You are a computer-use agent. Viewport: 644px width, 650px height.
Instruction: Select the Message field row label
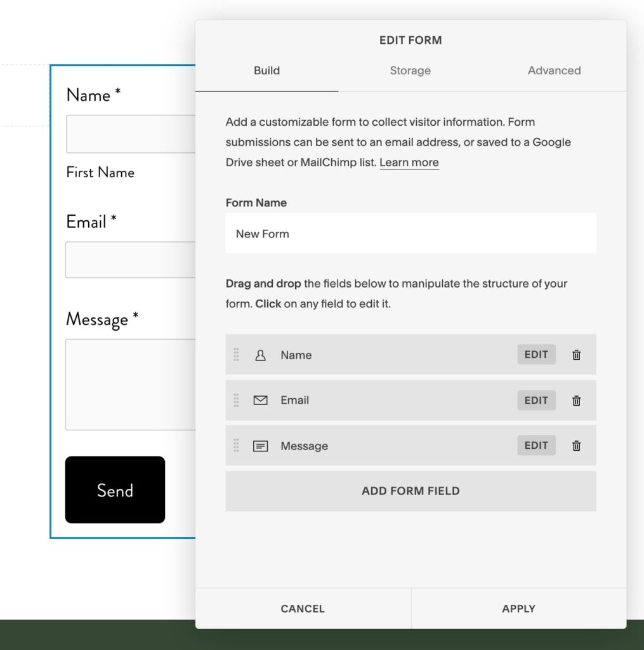[304, 446]
